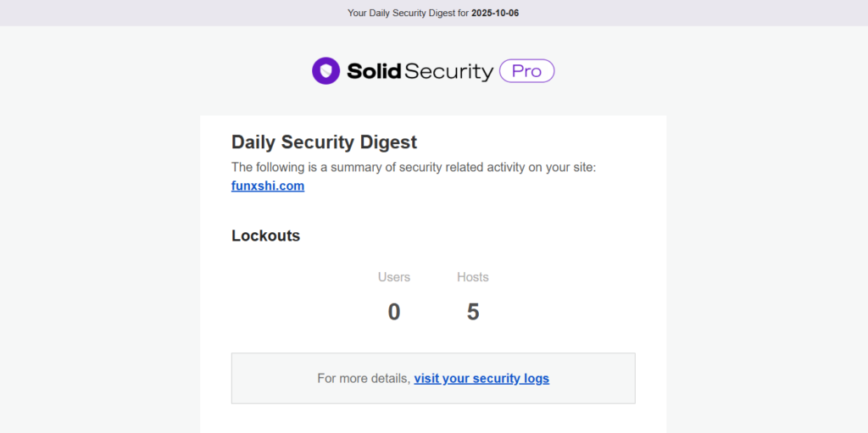The height and width of the screenshot is (433, 868).
Task: Click the Daily Security Digest heading
Action: pos(324,142)
